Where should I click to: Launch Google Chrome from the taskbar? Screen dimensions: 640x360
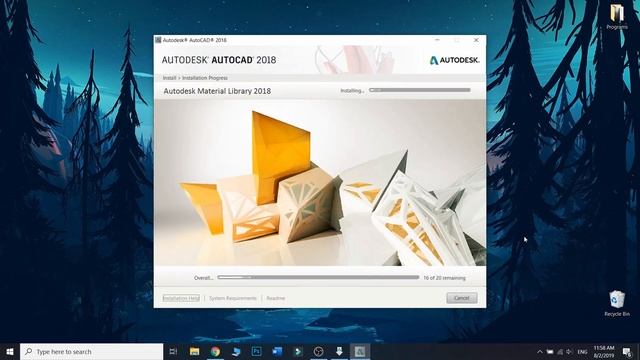pos(216,351)
